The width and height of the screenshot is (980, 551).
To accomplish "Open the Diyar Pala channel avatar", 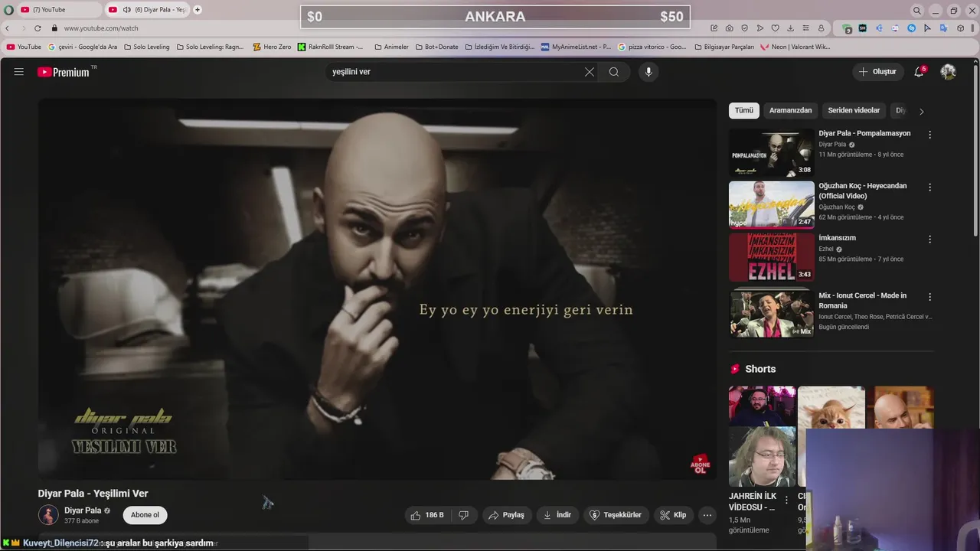I will click(48, 515).
